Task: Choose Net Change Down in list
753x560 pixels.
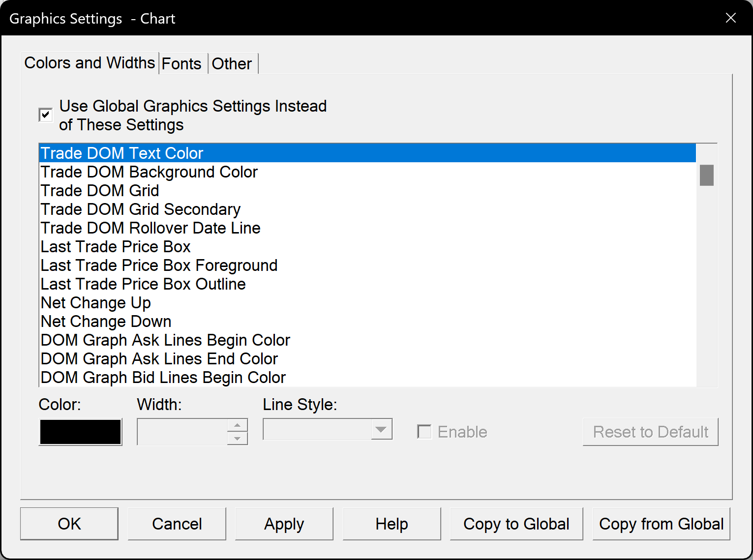Action: 106,322
